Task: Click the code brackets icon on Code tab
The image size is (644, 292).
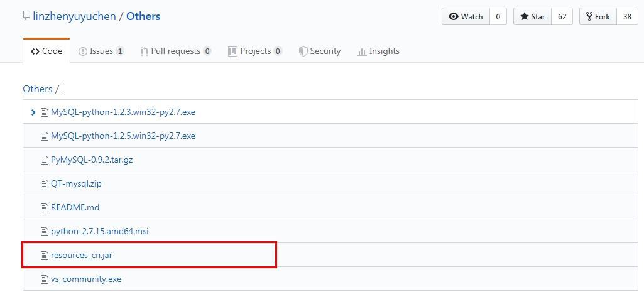Action: tap(35, 51)
